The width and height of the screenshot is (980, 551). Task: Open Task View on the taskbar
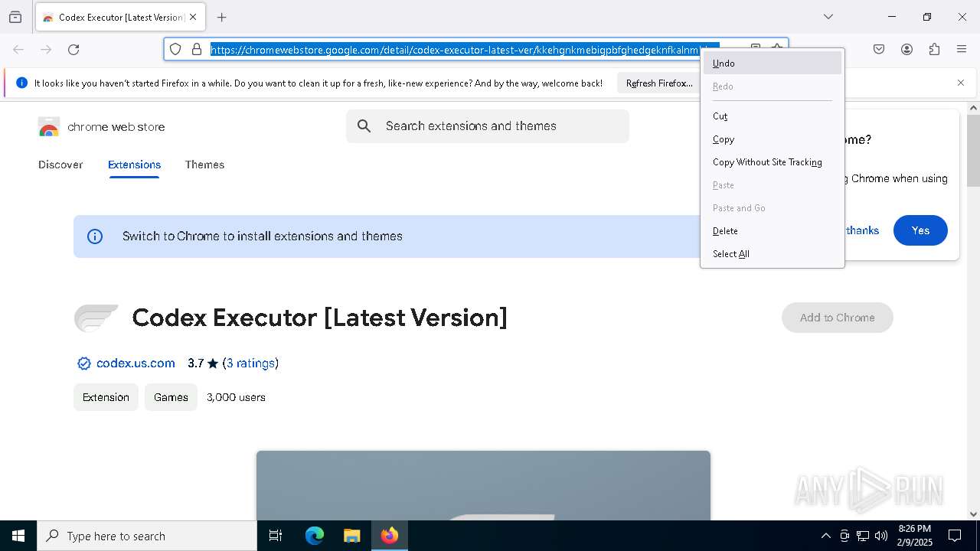(276, 536)
